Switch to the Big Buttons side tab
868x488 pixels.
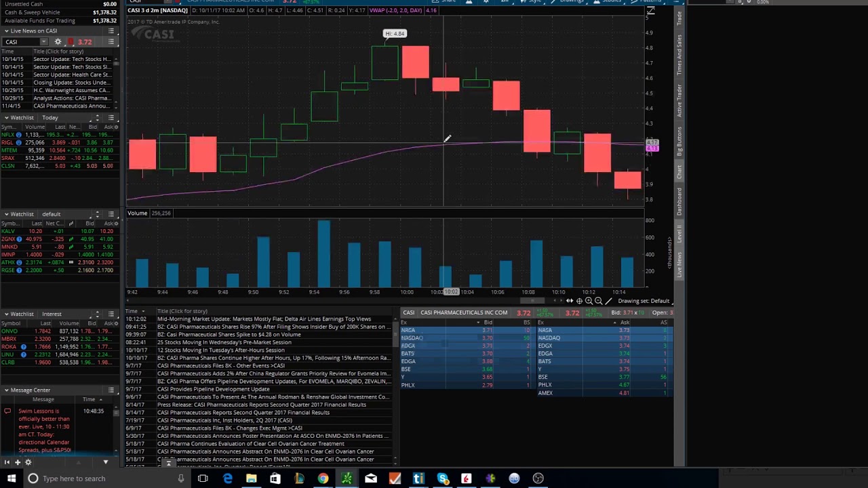click(679, 141)
